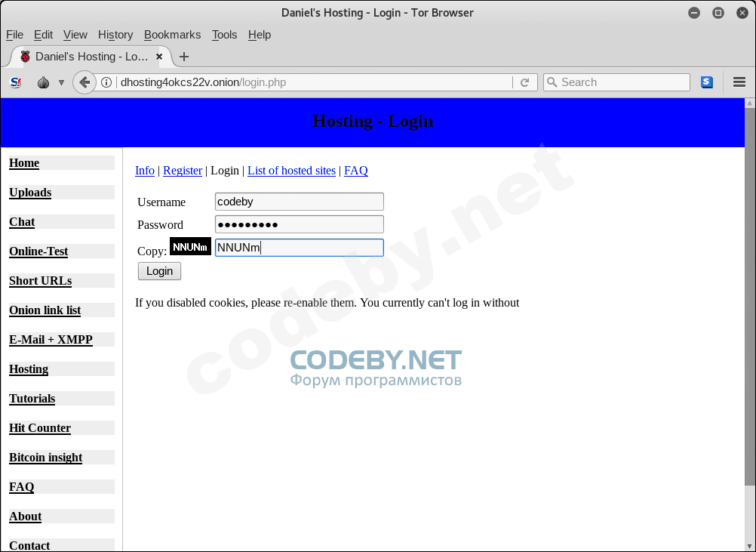Open Chat in sidebar
This screenshot has height=552, width=756.
point(22,222)
